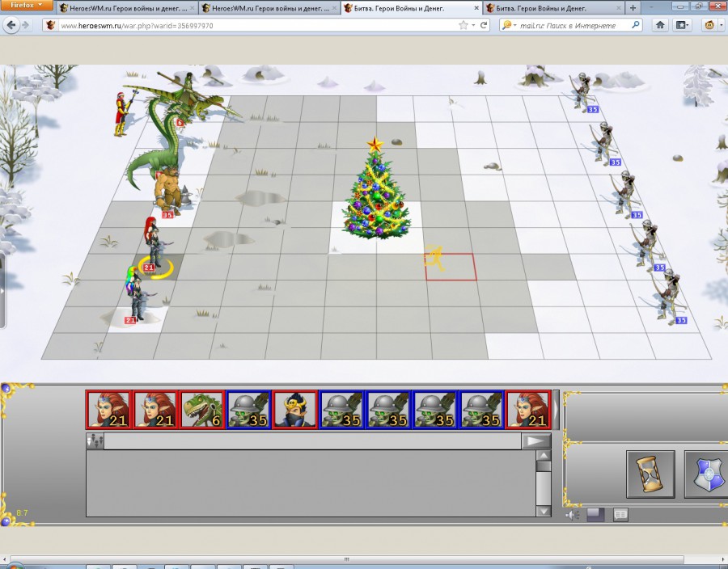Select the dark-haired hero portrait in queue

(294, 410)
